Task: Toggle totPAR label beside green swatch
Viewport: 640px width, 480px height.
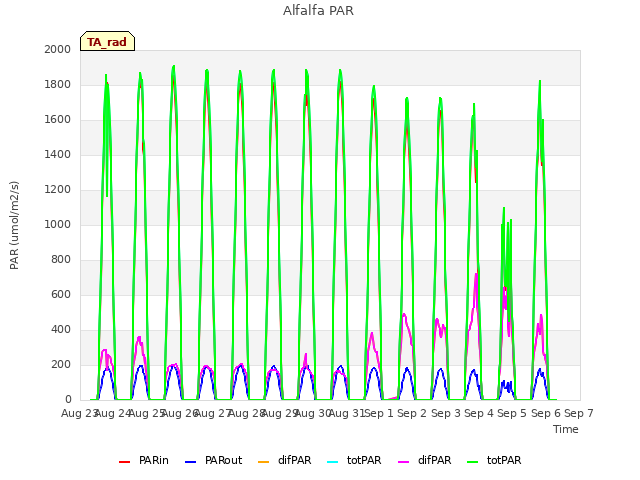Action: (504, 460)
